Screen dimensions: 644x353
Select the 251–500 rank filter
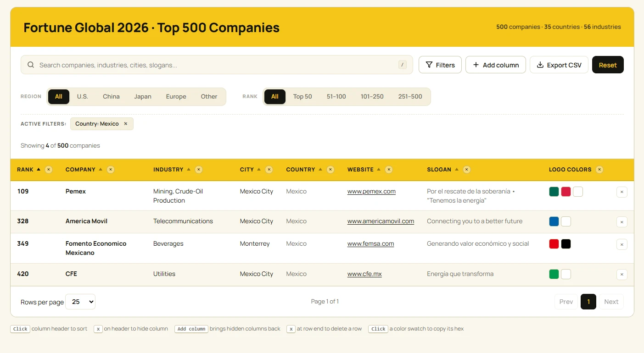click(410, 97)
